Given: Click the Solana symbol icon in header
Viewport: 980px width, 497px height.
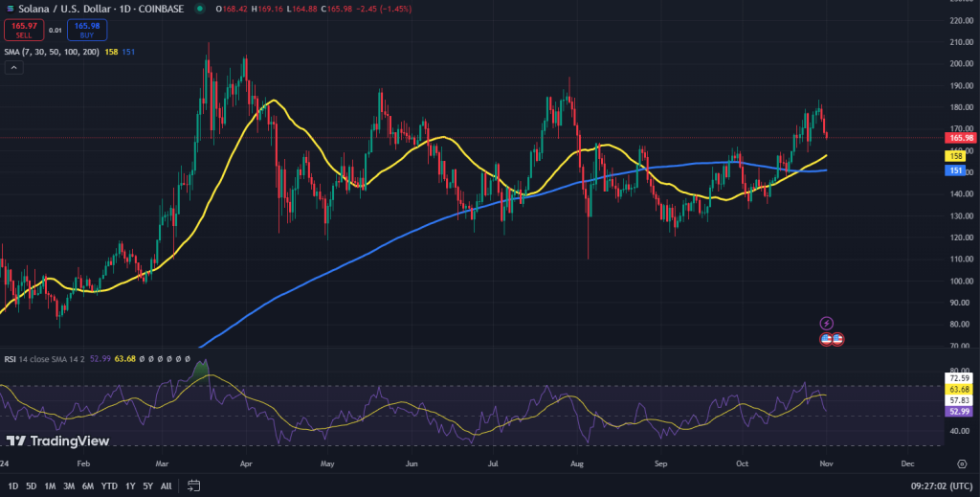Looking at the screenshot, I should tap(10, 9).
